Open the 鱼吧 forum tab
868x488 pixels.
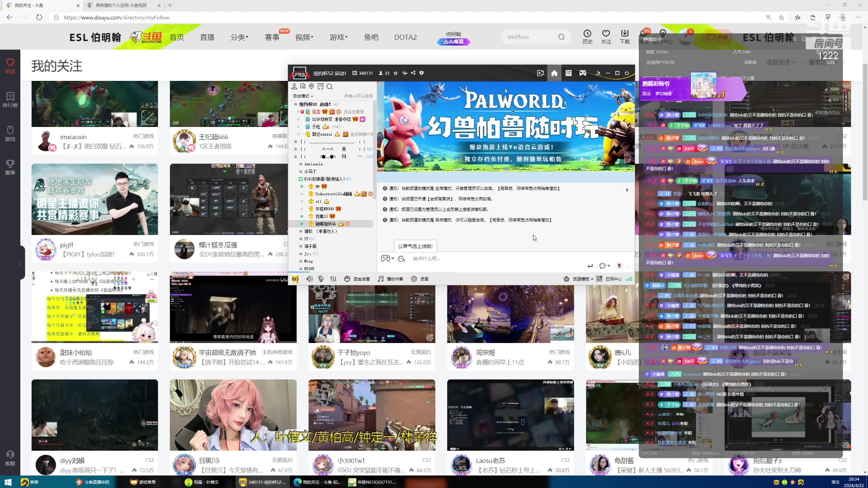[x=371, y=37]
